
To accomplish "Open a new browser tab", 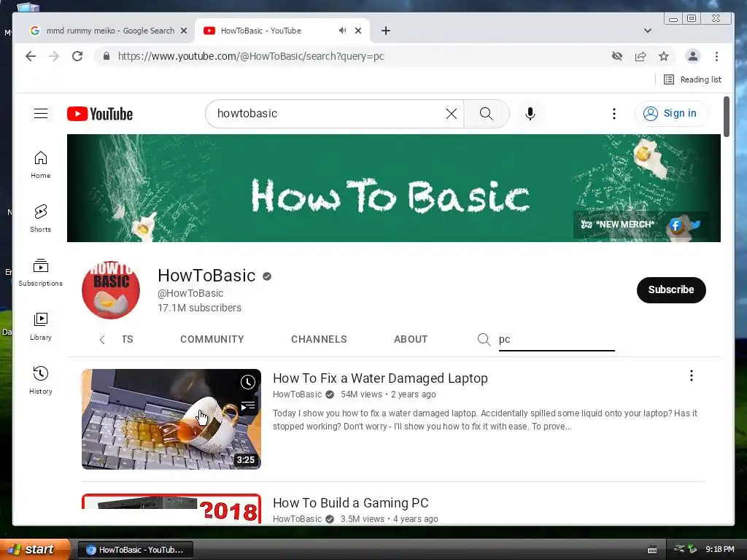I will tap(386, 31).
